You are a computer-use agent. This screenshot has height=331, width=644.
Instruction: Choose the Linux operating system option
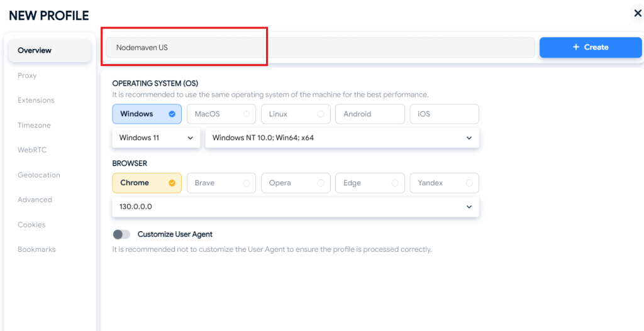coord(295,114)
